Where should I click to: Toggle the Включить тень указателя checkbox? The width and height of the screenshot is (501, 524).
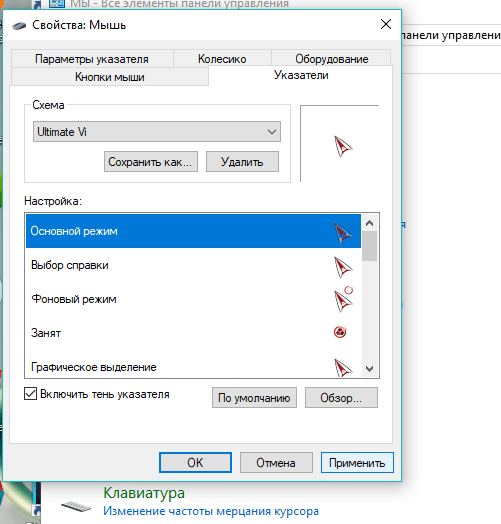[x=30, y=394]
